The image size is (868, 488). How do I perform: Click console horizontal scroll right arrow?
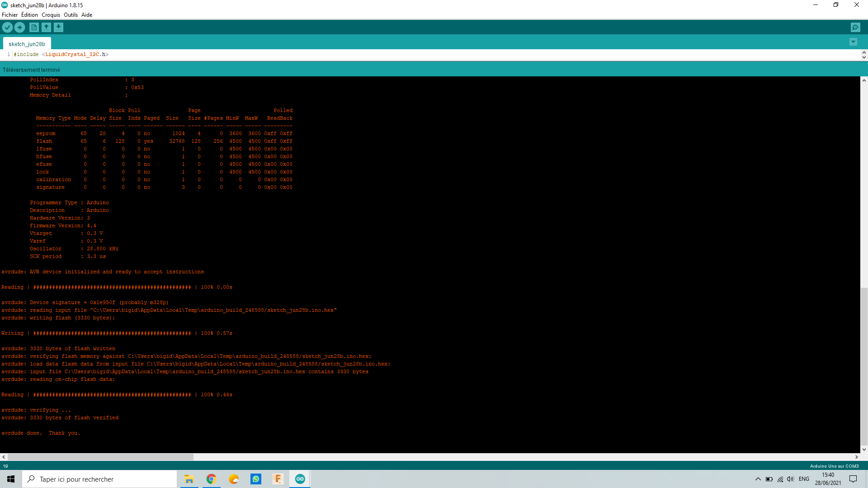pos(856,457)
